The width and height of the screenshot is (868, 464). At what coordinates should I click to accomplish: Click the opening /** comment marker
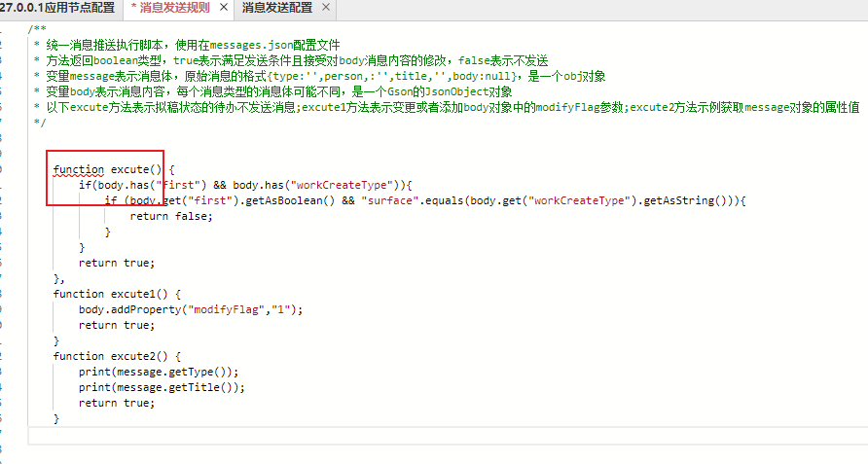(37, 29)
